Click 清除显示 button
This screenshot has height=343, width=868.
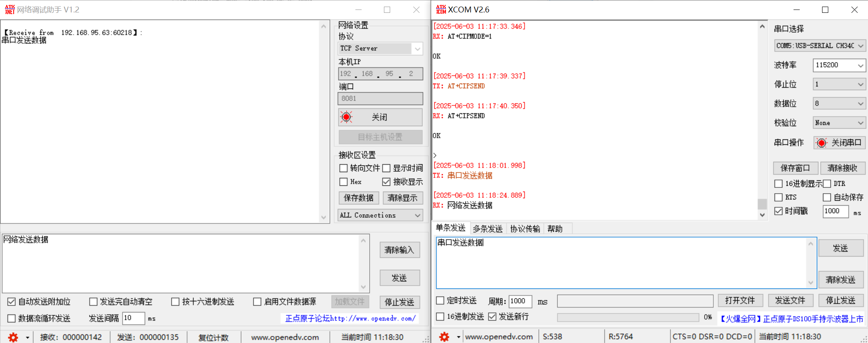coord(403,198)
